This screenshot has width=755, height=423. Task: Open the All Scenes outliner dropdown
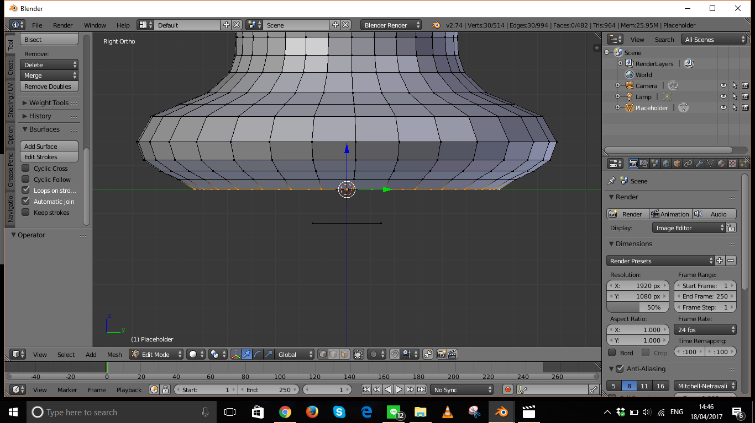(x=714, y=40)
